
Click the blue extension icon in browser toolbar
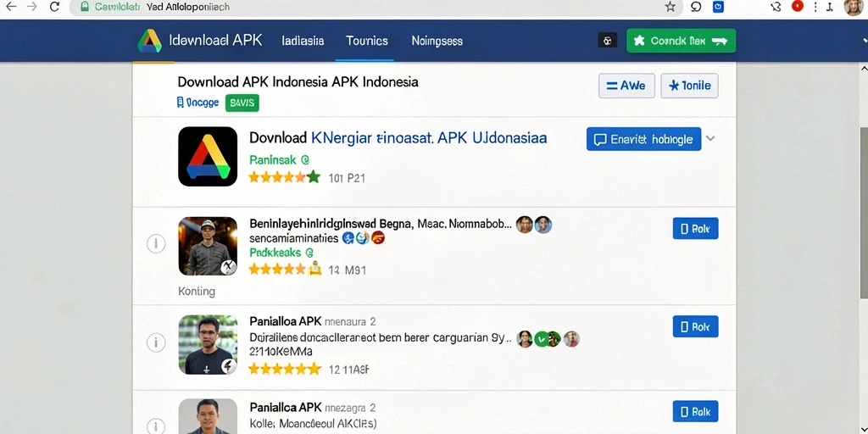718,7
